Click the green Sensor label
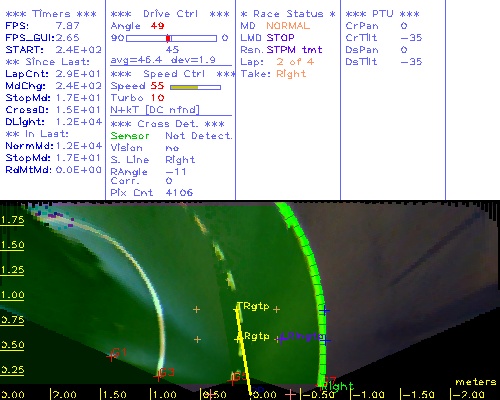The height and width of the screenshot is (400, 500). (x=130, y=136)
